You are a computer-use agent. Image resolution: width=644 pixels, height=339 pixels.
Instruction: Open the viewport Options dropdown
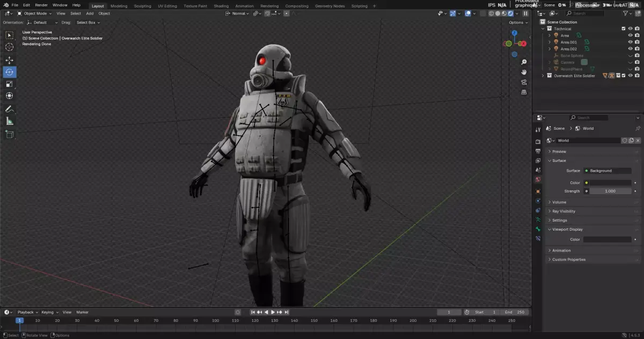(517, 23)
